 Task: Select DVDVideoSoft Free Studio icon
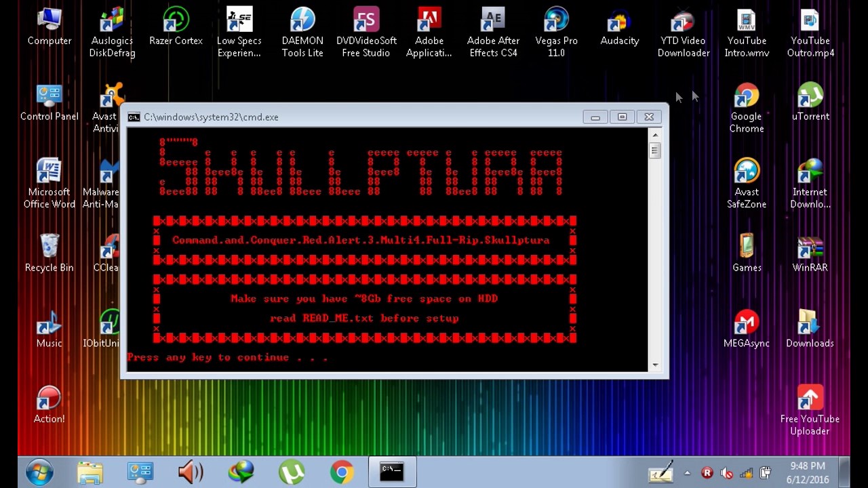366,33
